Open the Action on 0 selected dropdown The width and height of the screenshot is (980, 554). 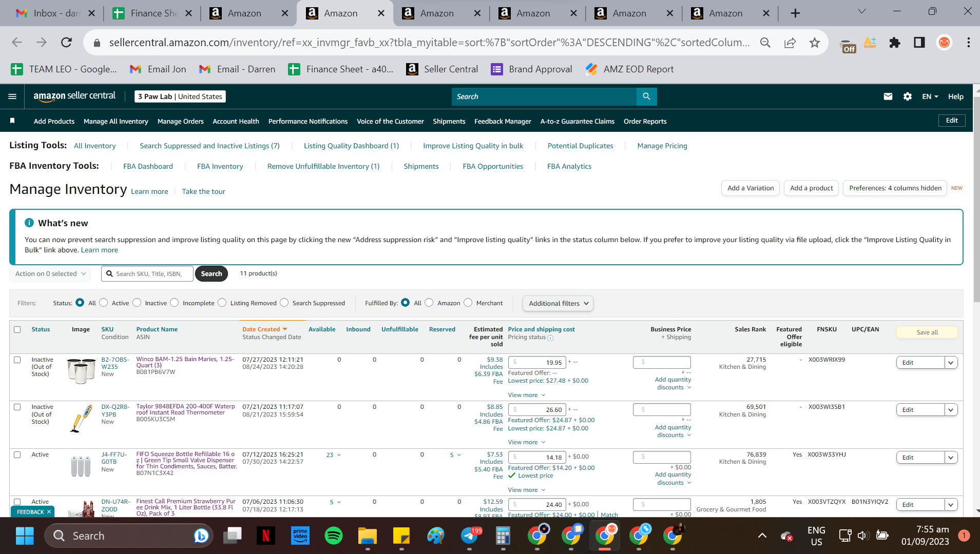[50, 274]
